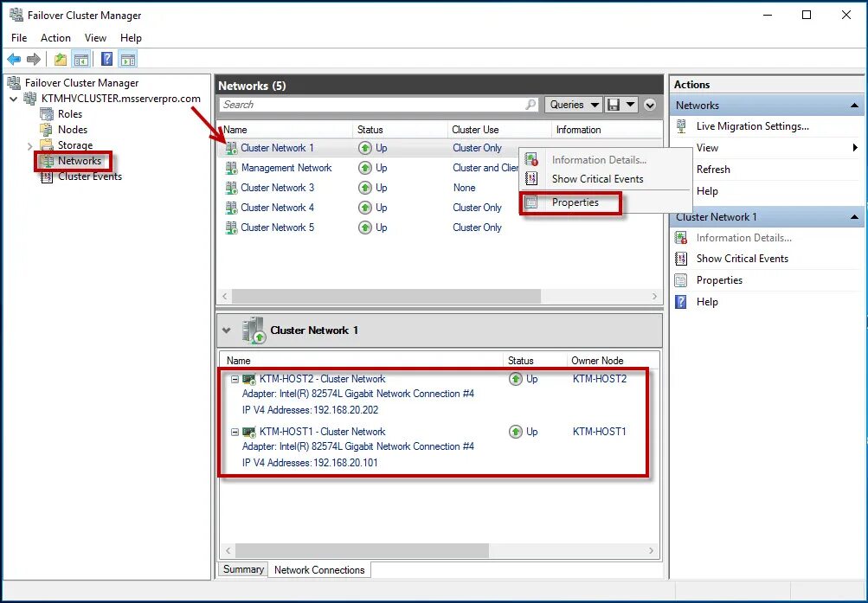Open the View menu in menu bar
Viewport: 868px width, 603px height.
coord(95,37)
